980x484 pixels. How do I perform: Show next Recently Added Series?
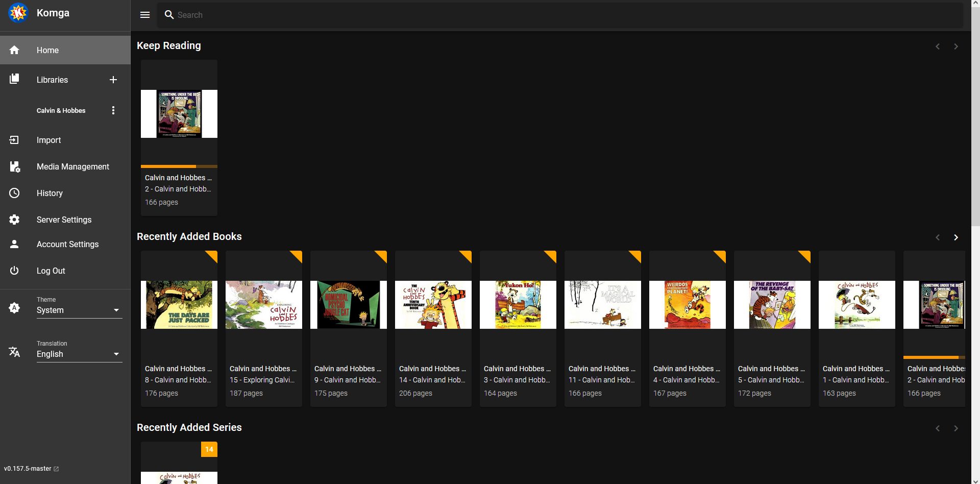click(x=956, y=428)
